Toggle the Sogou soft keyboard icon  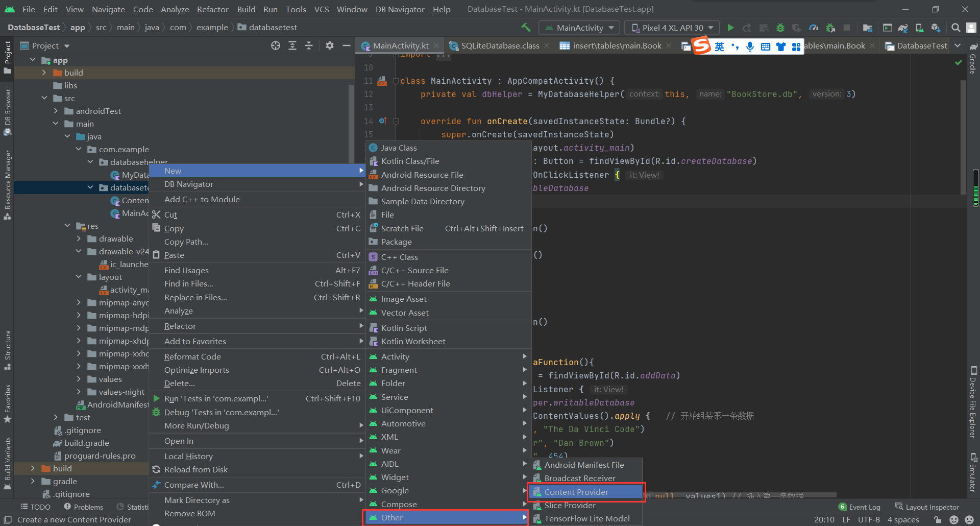pos(765,47)
